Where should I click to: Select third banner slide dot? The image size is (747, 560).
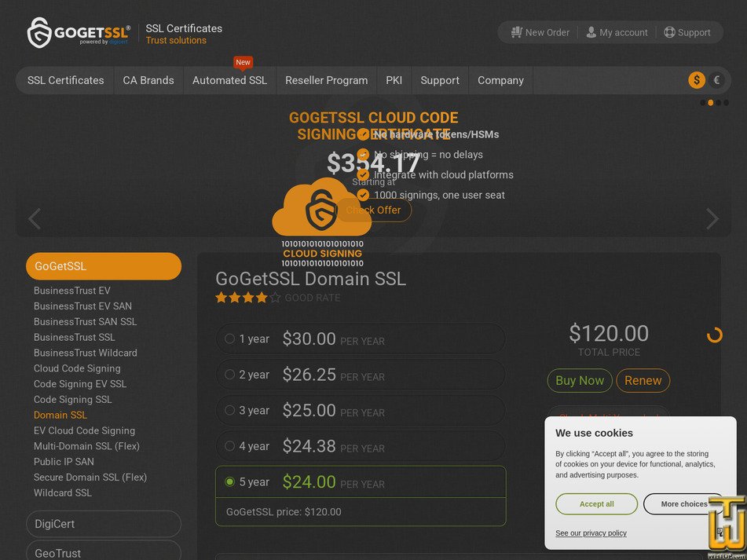tap(718, 102)
